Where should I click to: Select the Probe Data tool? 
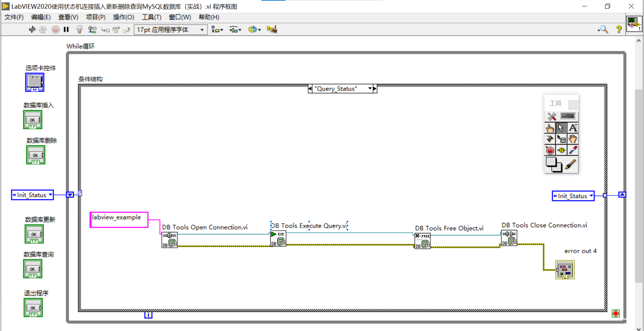click(x=561, y=150)
